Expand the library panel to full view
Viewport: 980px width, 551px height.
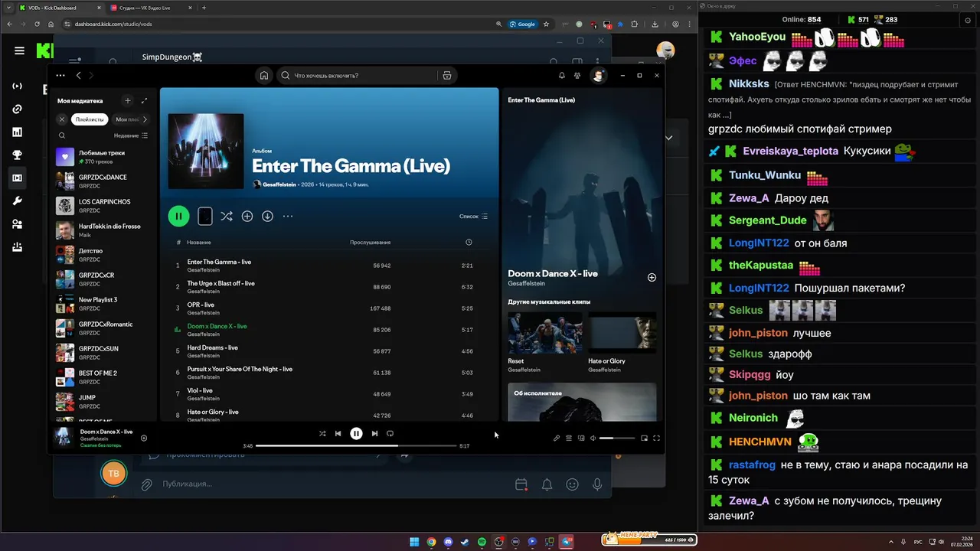[x=144, y=100]
